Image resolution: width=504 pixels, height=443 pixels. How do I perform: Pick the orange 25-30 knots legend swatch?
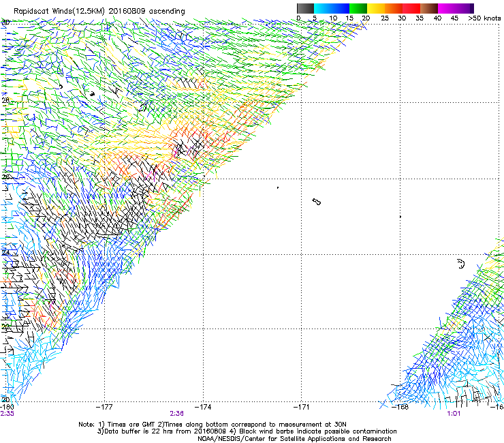394,8
